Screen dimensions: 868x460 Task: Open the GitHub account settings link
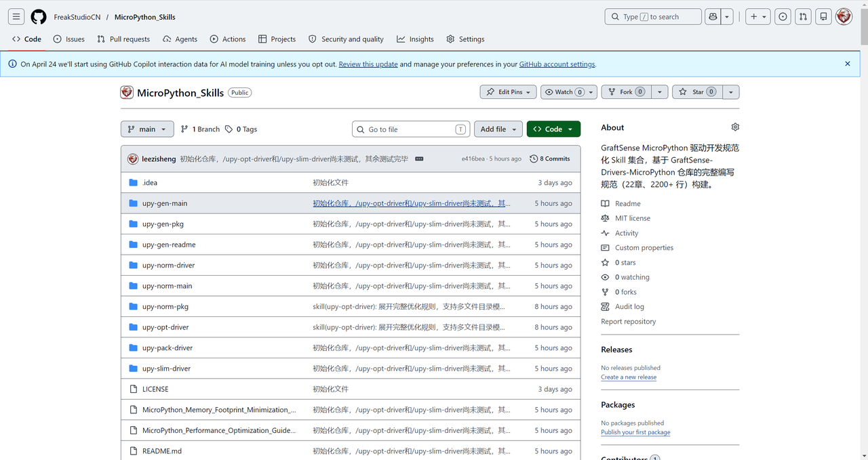coord(557,64)
